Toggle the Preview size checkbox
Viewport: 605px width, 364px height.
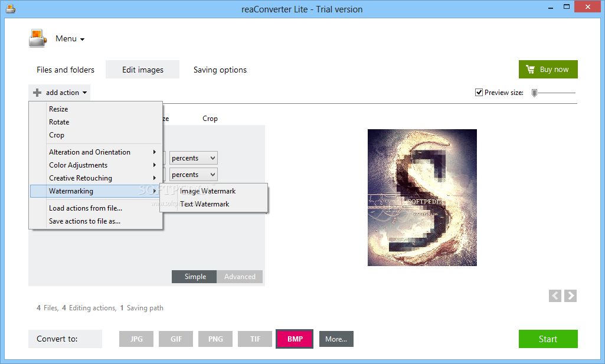pyautogui.click(x=479, y=93)
